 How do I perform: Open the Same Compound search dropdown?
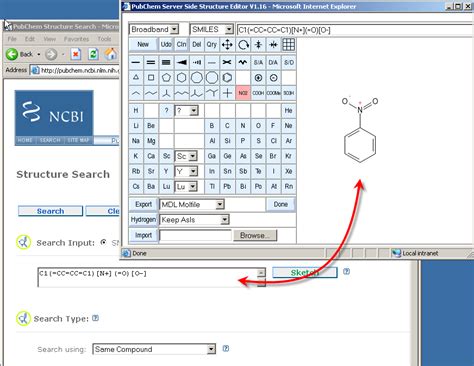(x=211, y=349)
